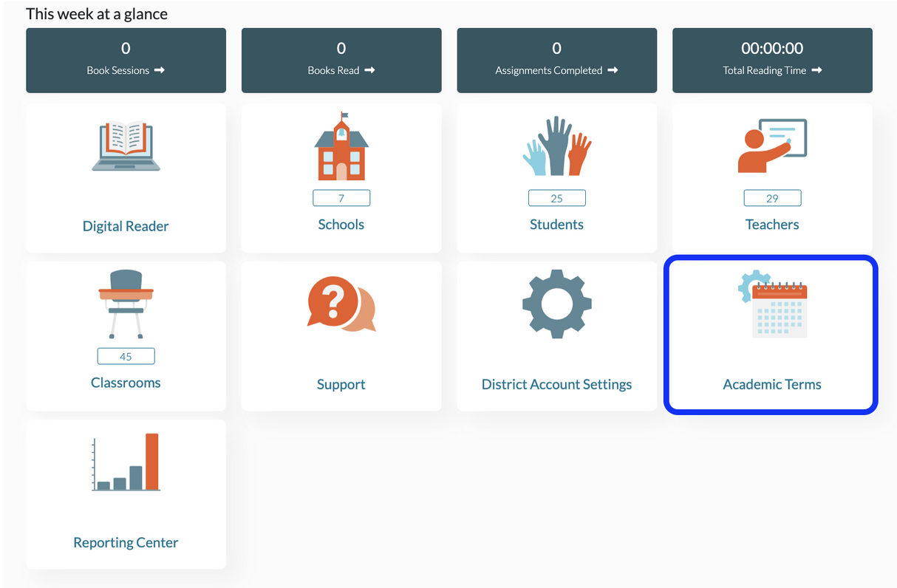Click the gear icon for District Account Settings
Viewport: 897px width, 588px height.
(x=557, y=304)
